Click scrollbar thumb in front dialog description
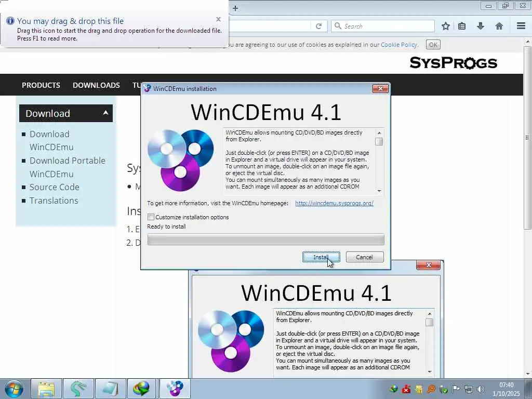Viewport: 532px width, 399px height. tap(379, 141)
